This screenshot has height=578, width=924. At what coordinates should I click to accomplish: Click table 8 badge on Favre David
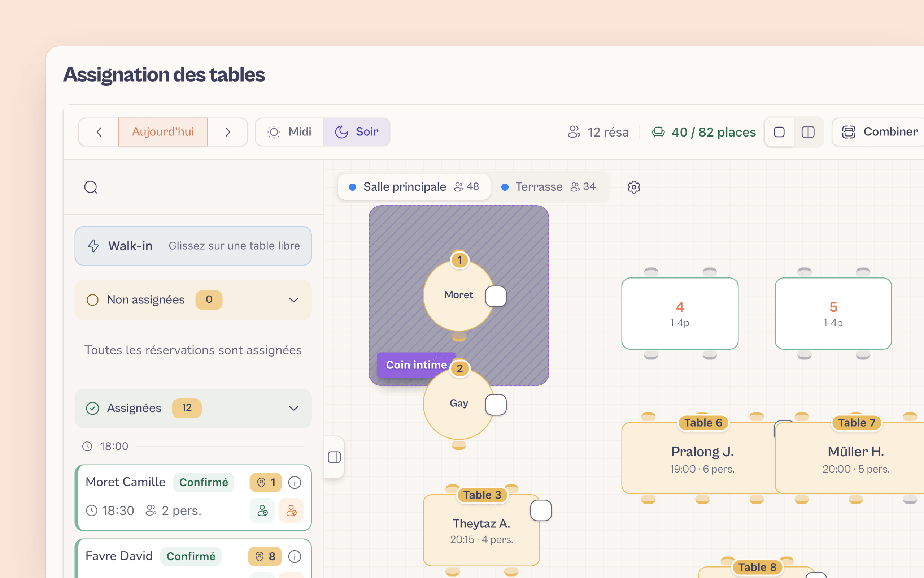265,557
